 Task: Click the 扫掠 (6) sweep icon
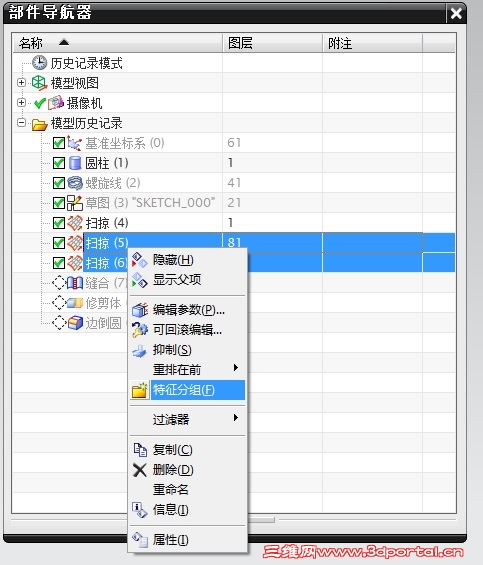coord(75,263)
